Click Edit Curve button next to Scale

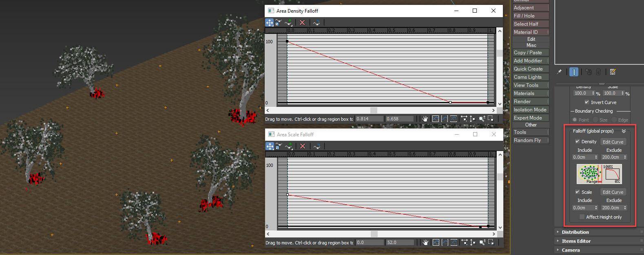click(x=613, y=192)
